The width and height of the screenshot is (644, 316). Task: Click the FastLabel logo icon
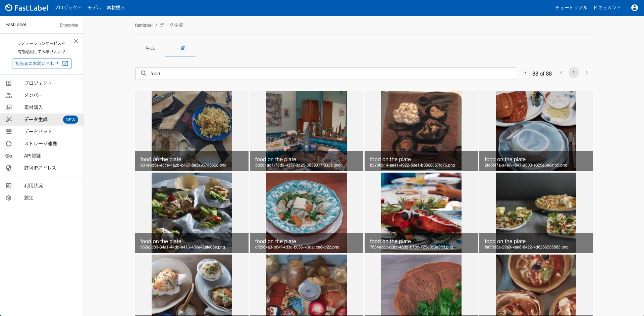point(9,8)
